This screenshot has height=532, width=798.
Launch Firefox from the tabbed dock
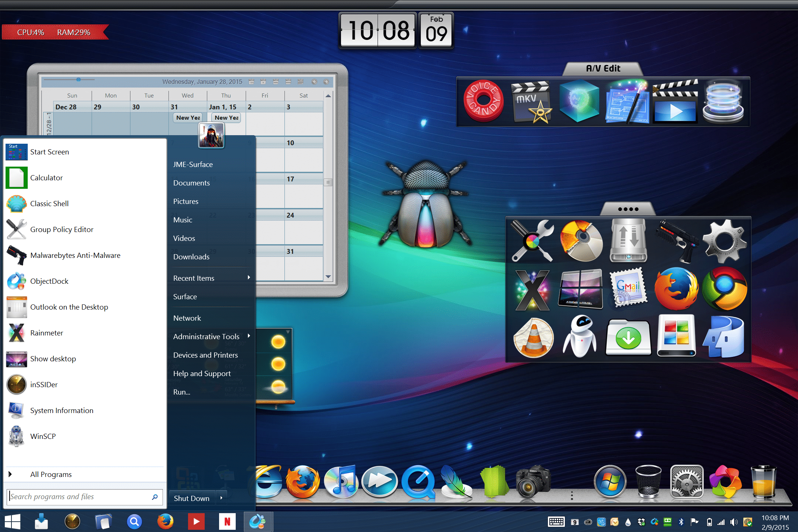676,289
